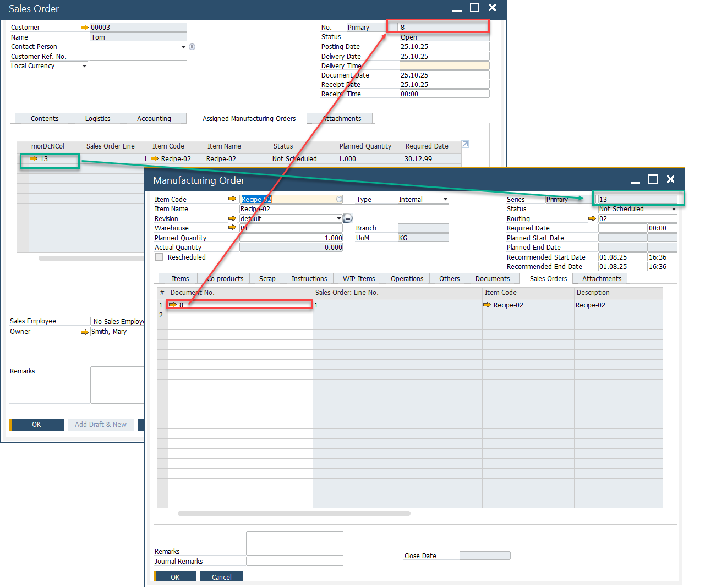Click the link arrow for Document No. 8
Viewport: 705px width, 588px height.
tap(173, 305)
